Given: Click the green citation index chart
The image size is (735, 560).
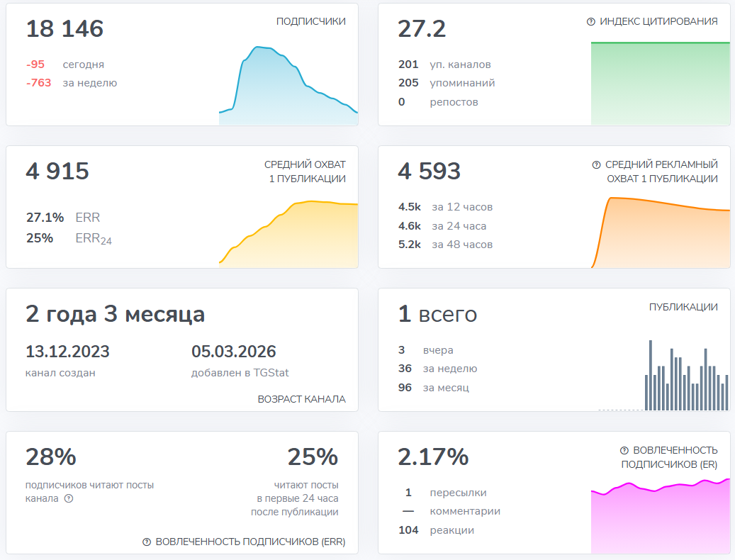Looking at the screenshot, I should pos(660,85).
